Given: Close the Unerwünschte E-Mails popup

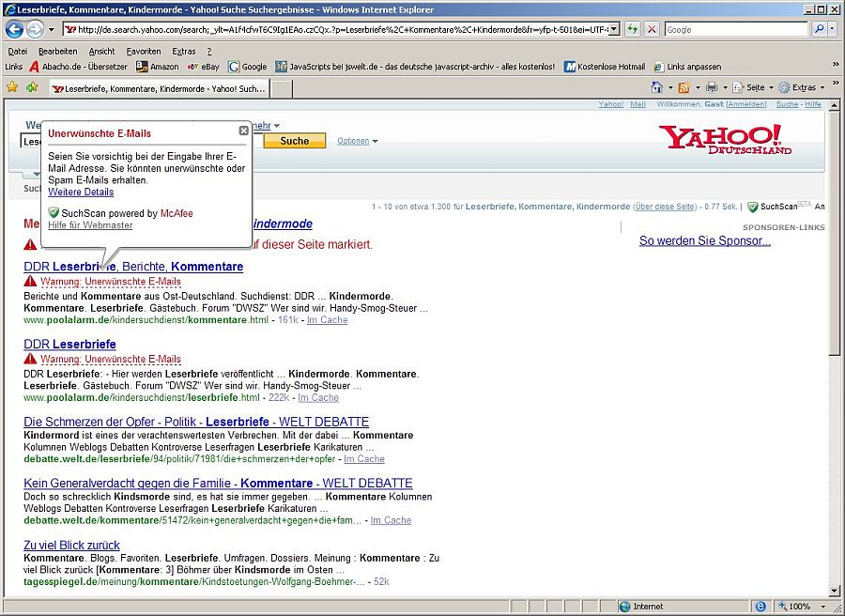Looking at the screenshot, I should click(x=243, y=131).
